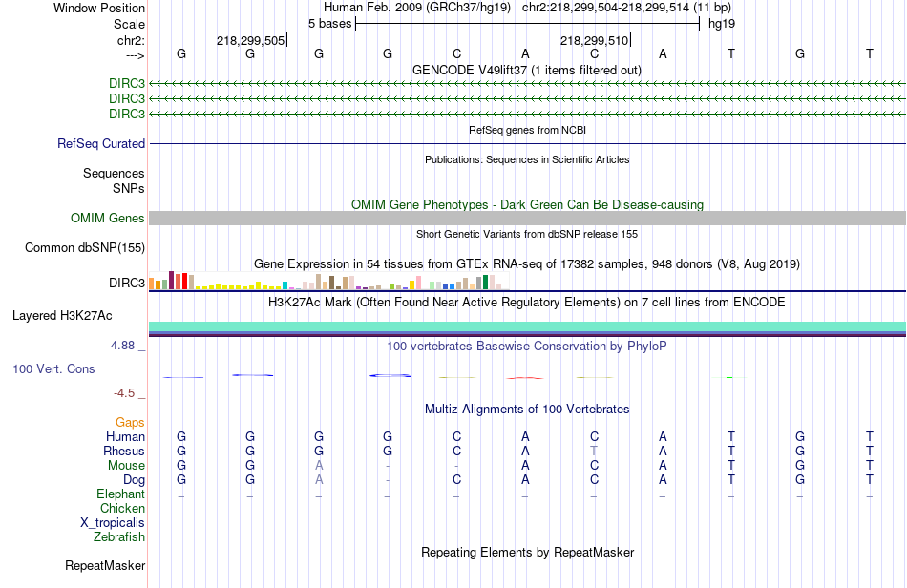Click the RefSeq Curated blue intron line

pyautogui.click(x=528, y=143)
